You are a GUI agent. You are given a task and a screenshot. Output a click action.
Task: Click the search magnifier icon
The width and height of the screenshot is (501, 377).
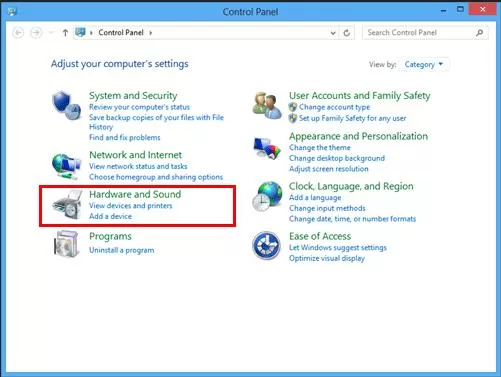(x=479, y=33)
